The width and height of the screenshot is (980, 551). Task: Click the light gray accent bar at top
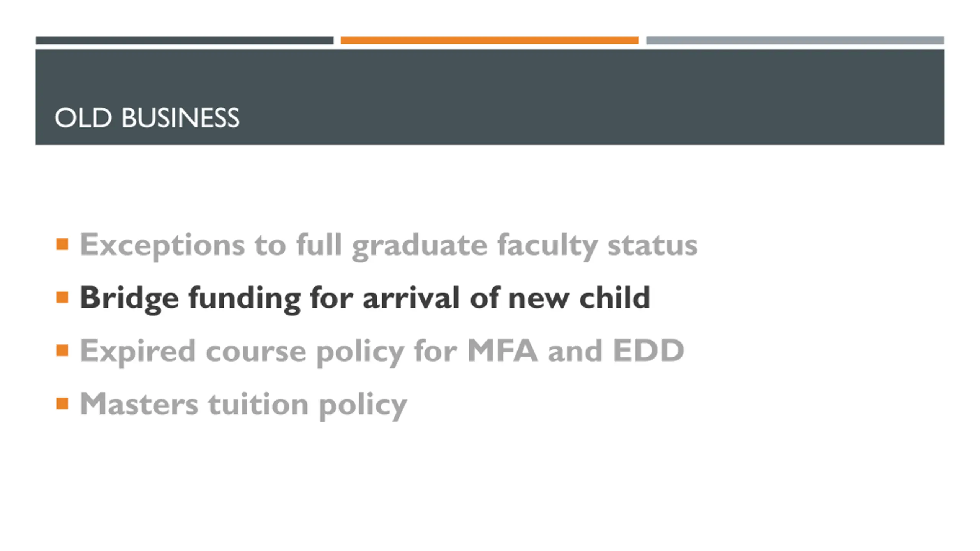click(x=795, y=40)
